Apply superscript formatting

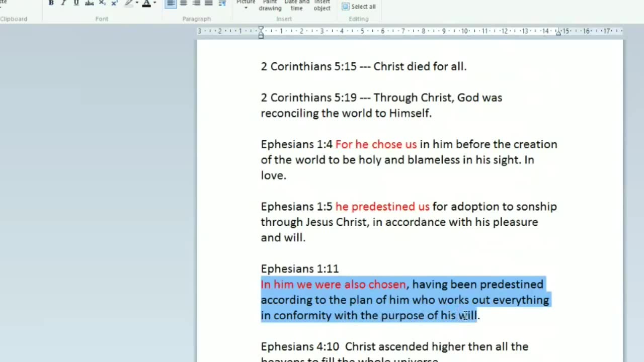pyautogui.click(x=114, y=3)
